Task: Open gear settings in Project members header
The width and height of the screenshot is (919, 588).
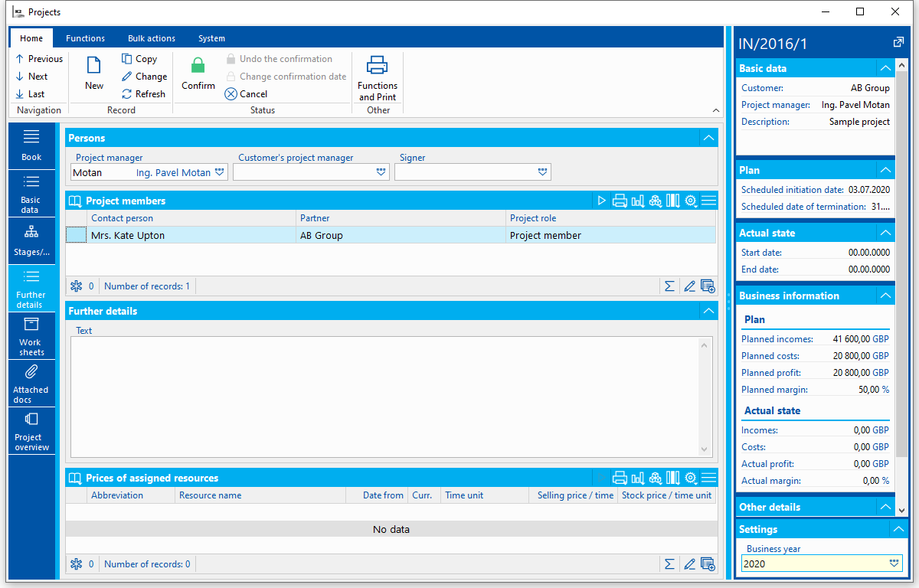Action: pyautogui.click(x=691, y=201)
